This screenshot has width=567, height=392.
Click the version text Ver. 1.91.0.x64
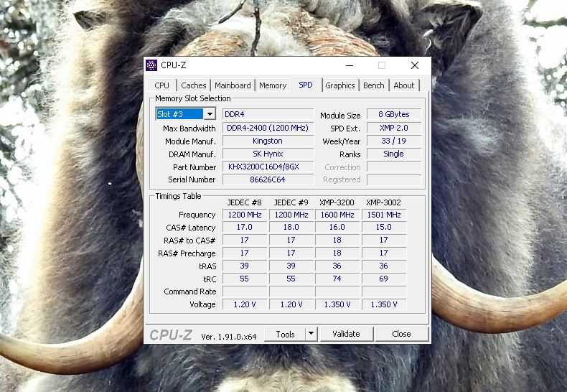point(228,337)
